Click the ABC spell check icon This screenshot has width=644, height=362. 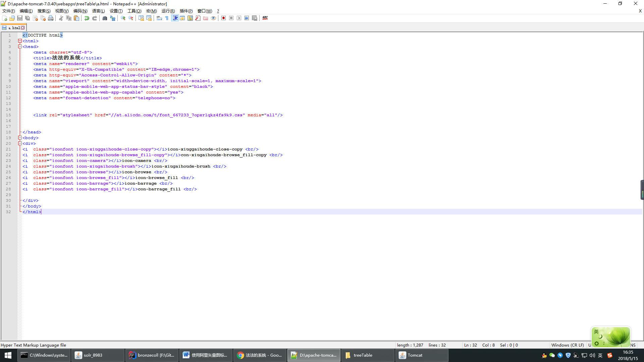(265, 18)
